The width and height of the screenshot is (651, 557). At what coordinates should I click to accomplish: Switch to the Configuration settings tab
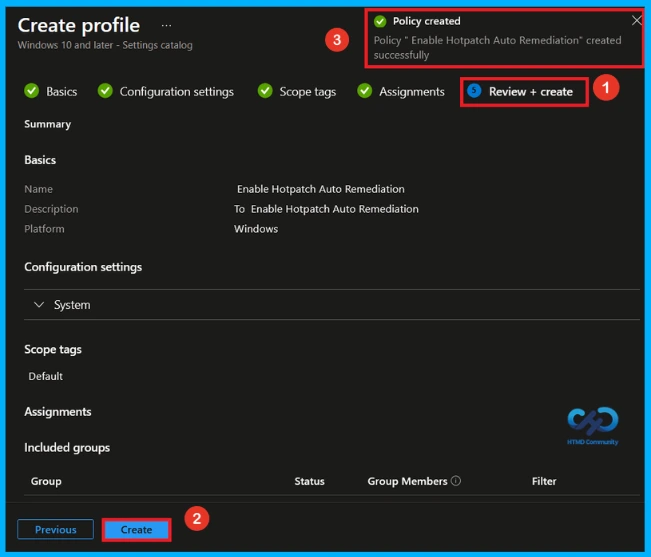pyautogui.click(x=176, y=92)
